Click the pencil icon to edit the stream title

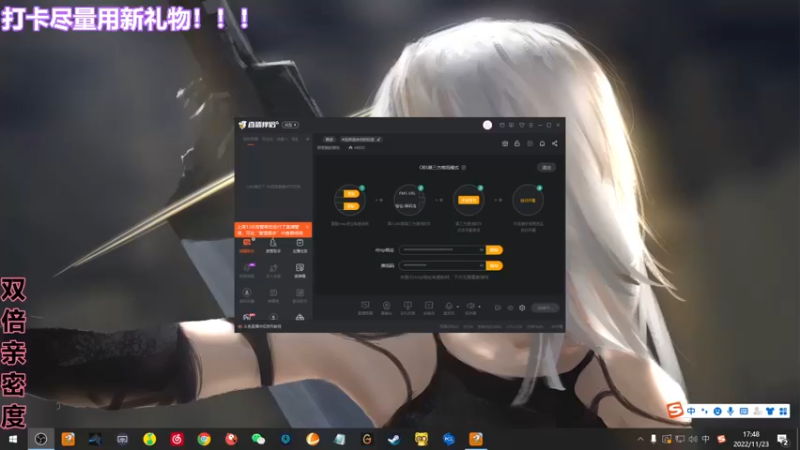point(379,139)
